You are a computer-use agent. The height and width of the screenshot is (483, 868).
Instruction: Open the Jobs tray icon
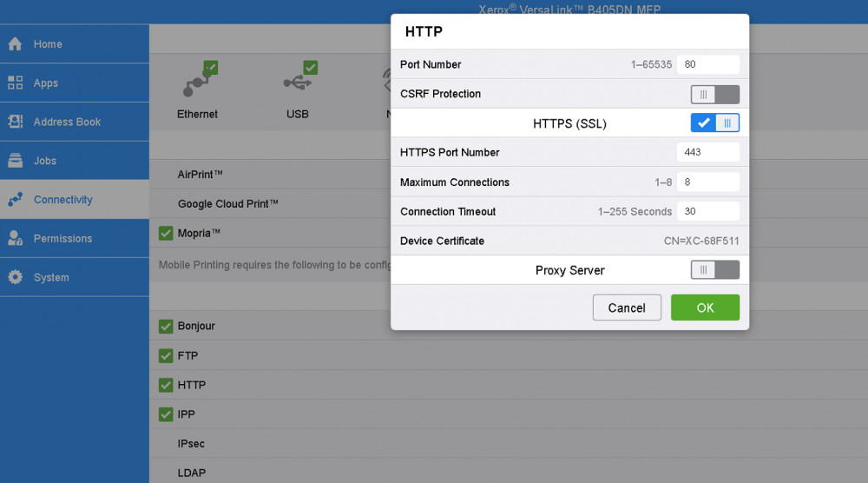[15, 161]
